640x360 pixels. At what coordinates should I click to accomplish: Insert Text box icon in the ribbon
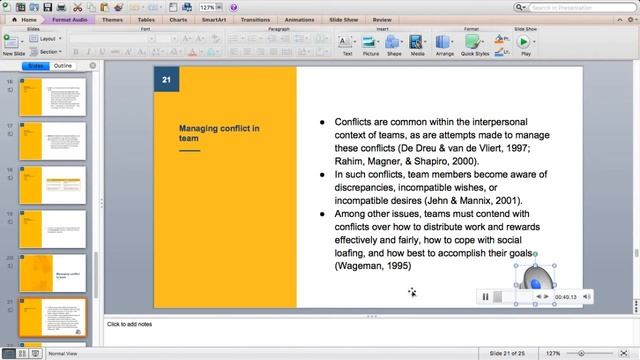coord(345,42)
